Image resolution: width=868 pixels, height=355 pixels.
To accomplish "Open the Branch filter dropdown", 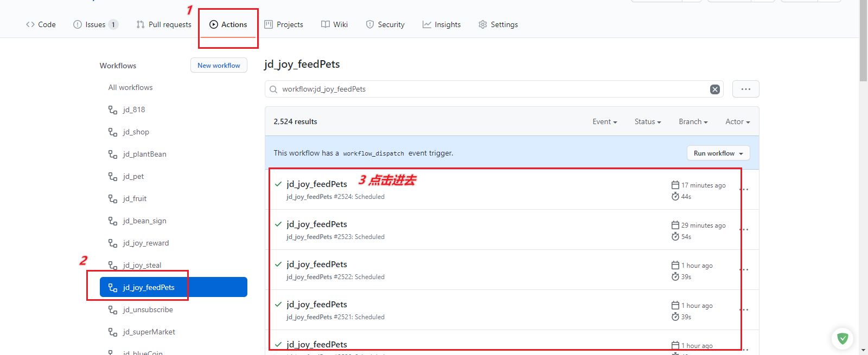I will point(693,122).
